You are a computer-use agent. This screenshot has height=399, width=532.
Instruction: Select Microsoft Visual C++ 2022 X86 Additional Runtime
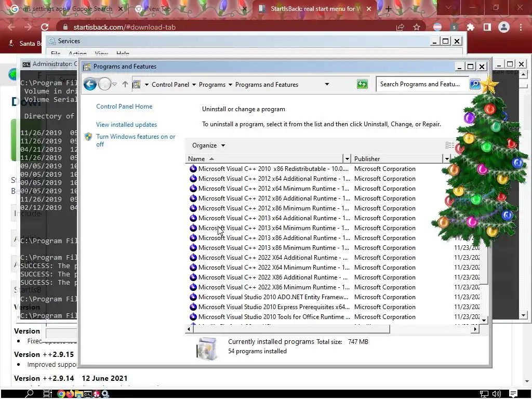pyautogui.click(x=273, y=277)
